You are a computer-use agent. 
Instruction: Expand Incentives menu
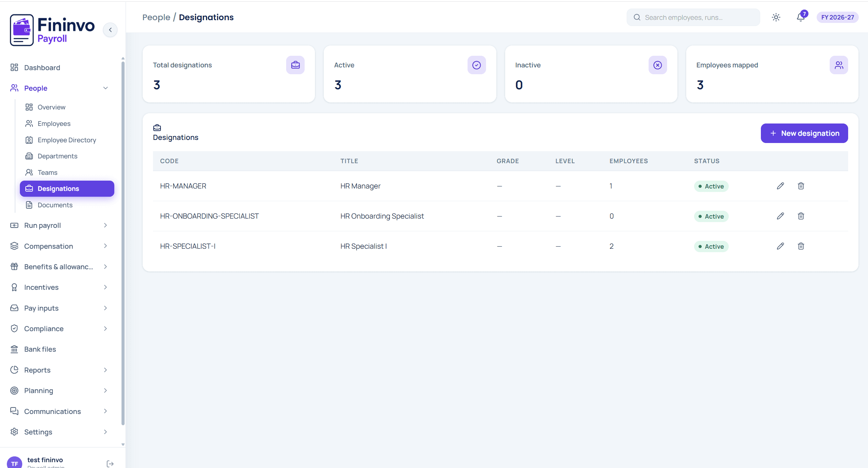(x=62, y=287)
